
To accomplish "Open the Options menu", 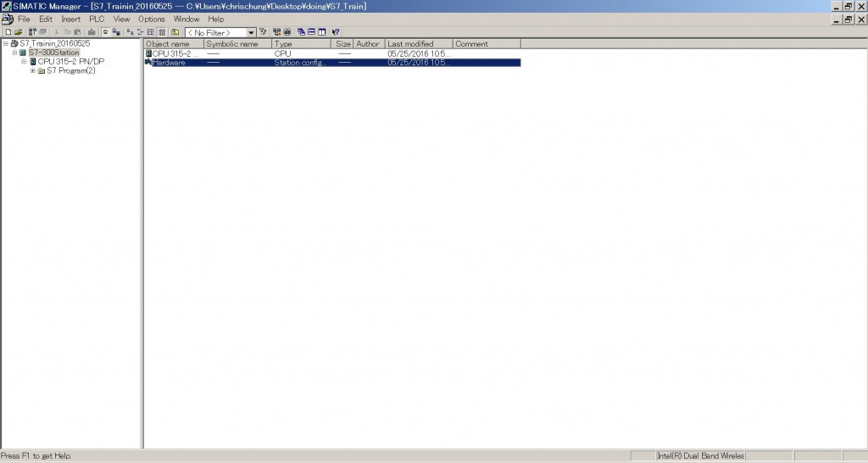I will (x=152, y=19).
